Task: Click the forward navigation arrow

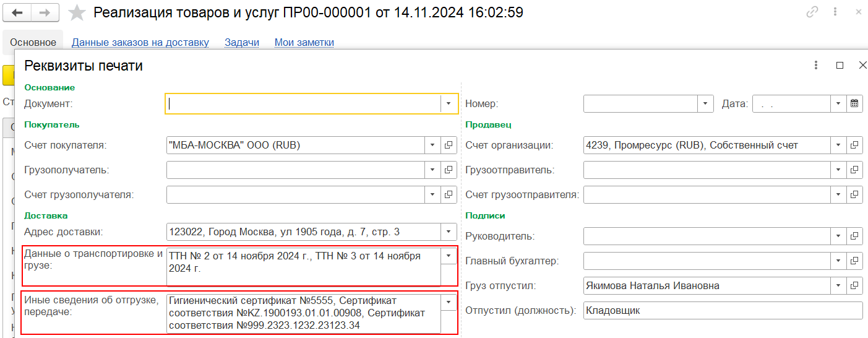Action: click(45, 12)
